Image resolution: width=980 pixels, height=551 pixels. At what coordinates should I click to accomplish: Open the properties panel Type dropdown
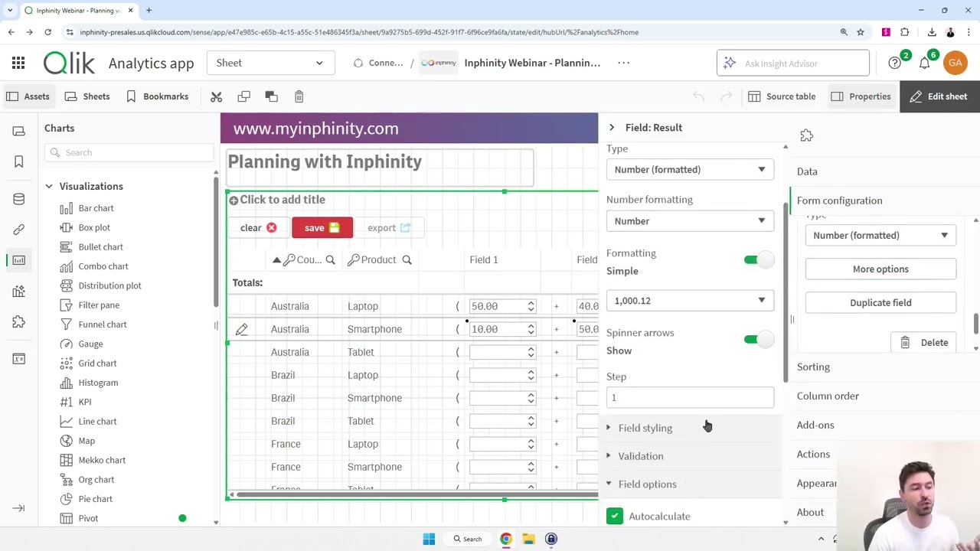click(x=880, y=236)
